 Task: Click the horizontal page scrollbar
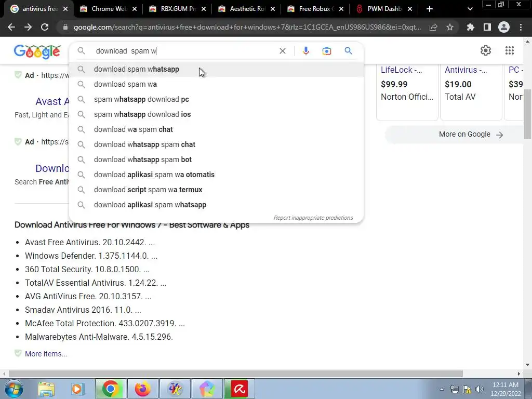pyautogui.click(x=236, y=374)
